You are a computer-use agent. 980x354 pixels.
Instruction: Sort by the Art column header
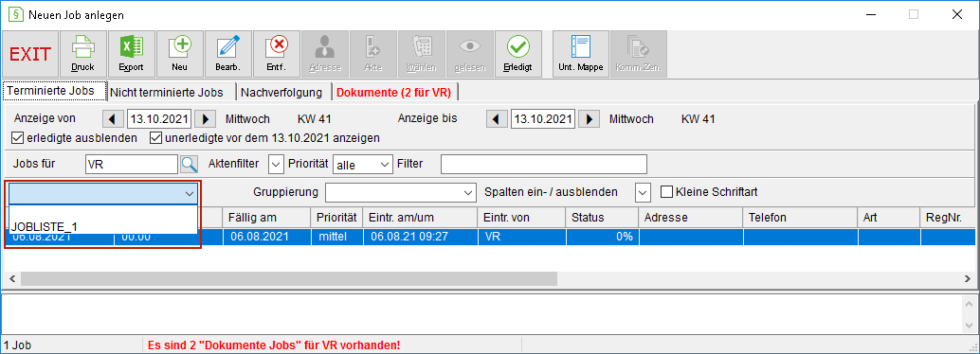tap(889, 218)
